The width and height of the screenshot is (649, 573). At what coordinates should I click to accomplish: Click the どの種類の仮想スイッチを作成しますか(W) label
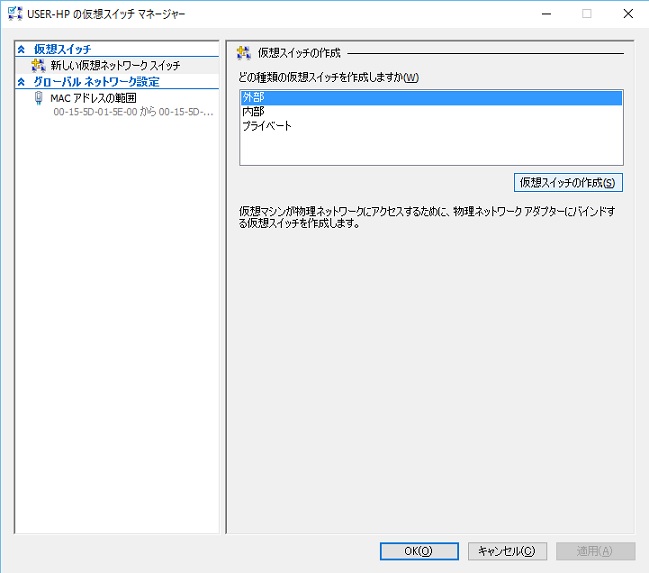click(329, 77)
